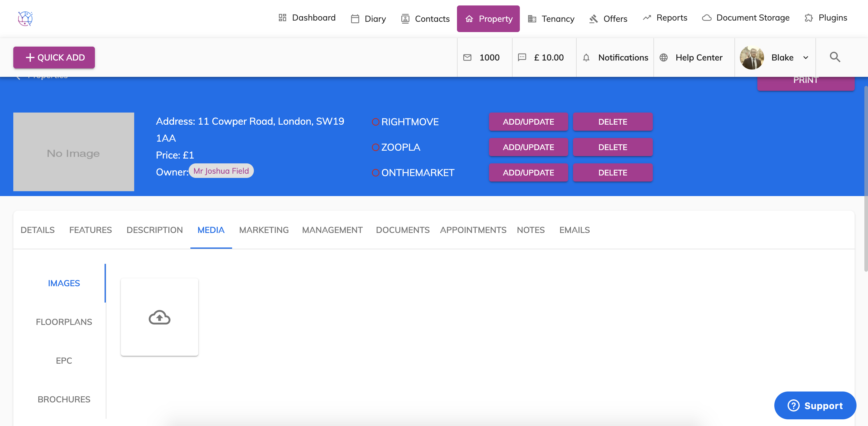
Task: Click Add/Update for Rightmove
Action: [528, 122]
